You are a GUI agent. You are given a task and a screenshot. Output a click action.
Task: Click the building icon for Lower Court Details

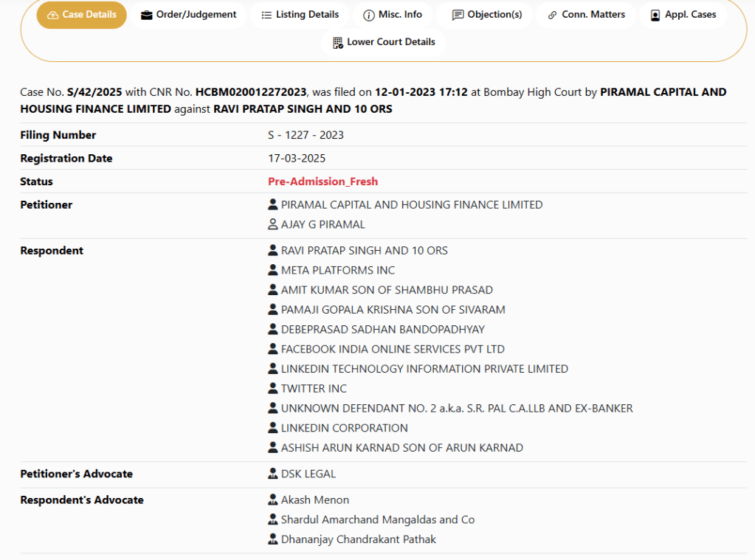click(338, 43)
